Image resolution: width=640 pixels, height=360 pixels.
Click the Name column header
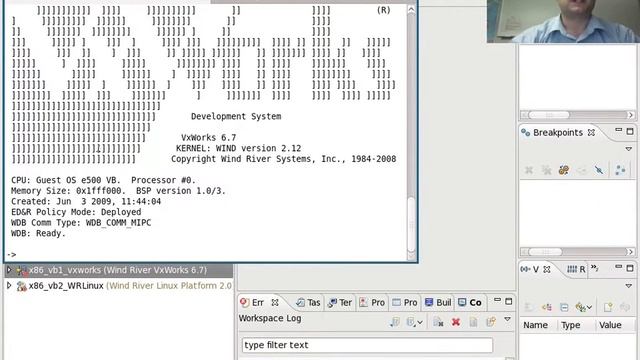coord(535,325)
